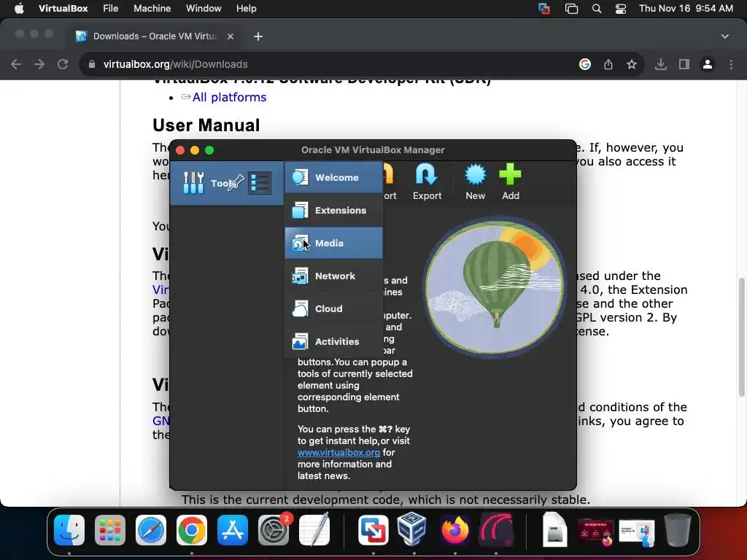Click the webpage vertical scrollbar

[x=742, y=337]
